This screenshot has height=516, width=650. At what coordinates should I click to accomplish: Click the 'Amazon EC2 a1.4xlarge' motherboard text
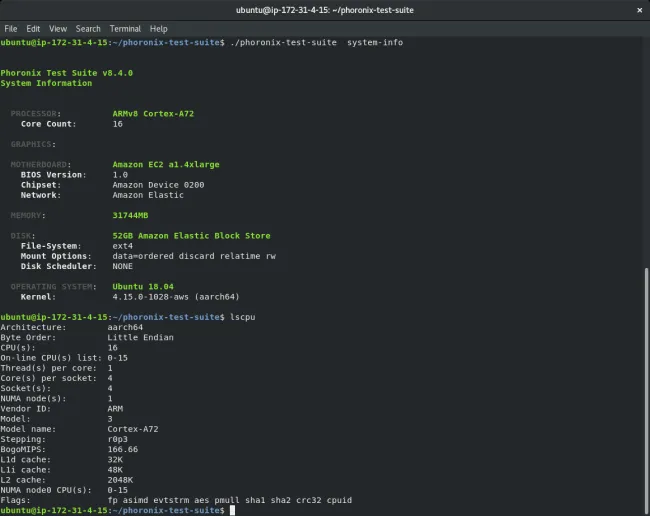pyautogui.click(x=166, y=164)
